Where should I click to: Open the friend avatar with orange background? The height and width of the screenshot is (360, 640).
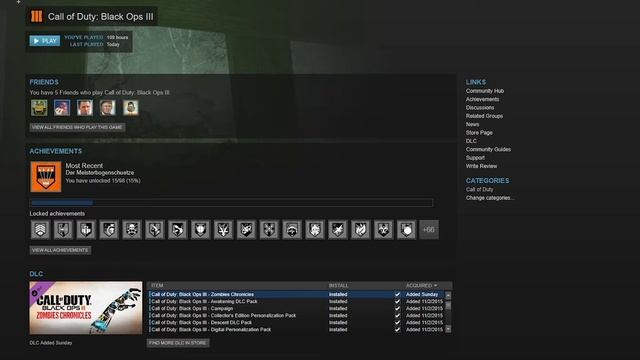click(131, 108)
